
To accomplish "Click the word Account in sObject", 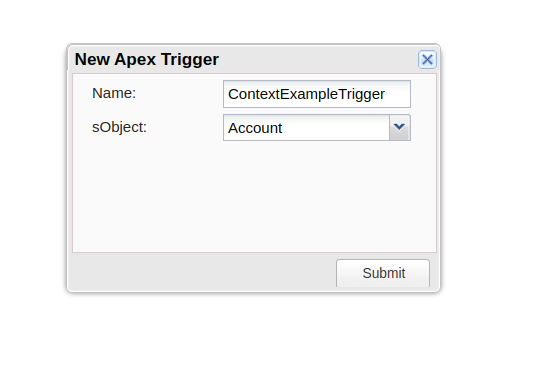I will click(255, 128).
